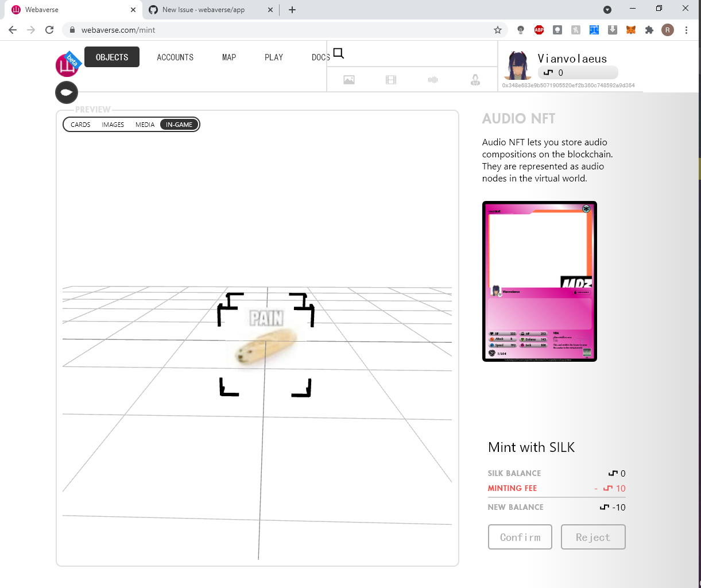Click the magnifier search icon

[338, 53]
